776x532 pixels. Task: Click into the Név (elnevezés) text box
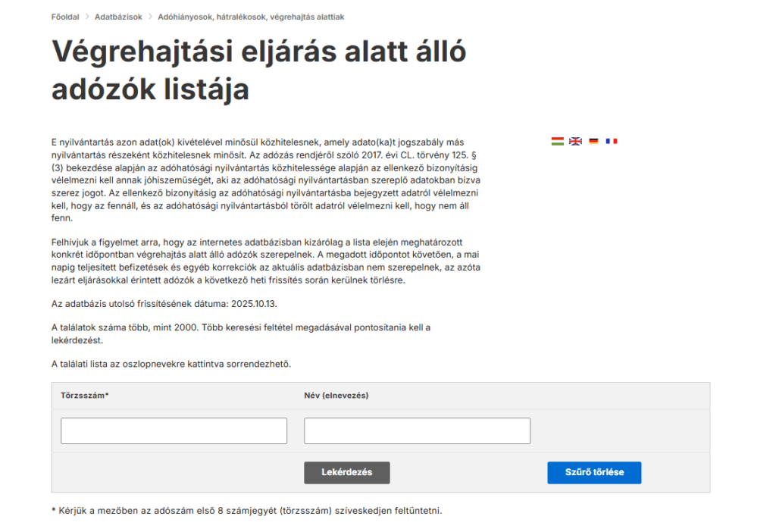pyautogui.click(x=417, y=430)
